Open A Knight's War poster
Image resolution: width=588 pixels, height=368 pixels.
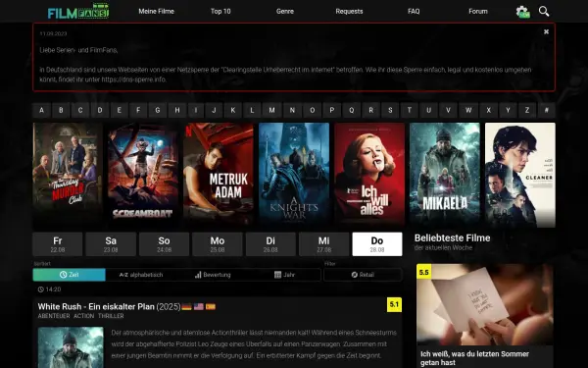pos(294,175)
